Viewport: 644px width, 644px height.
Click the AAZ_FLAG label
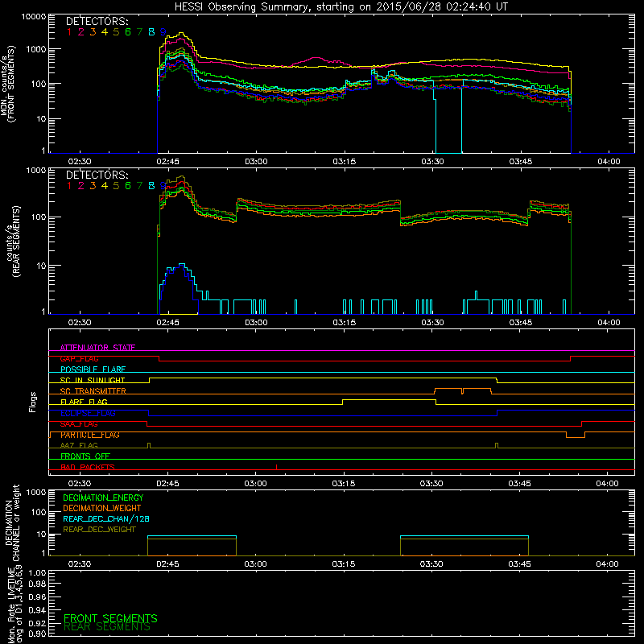tap(79, 445)
